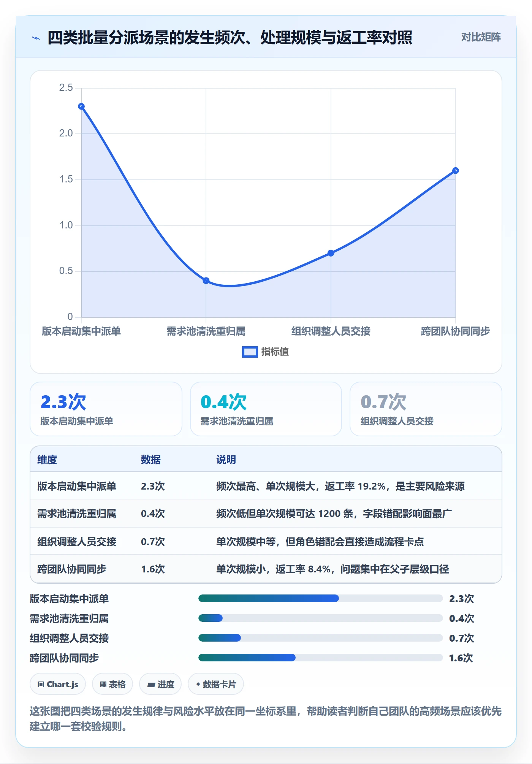The height and width of the screenshot is (764, 532).
Task: Click x-axis label 需求池清洗重归属
Action: [206, 331]
